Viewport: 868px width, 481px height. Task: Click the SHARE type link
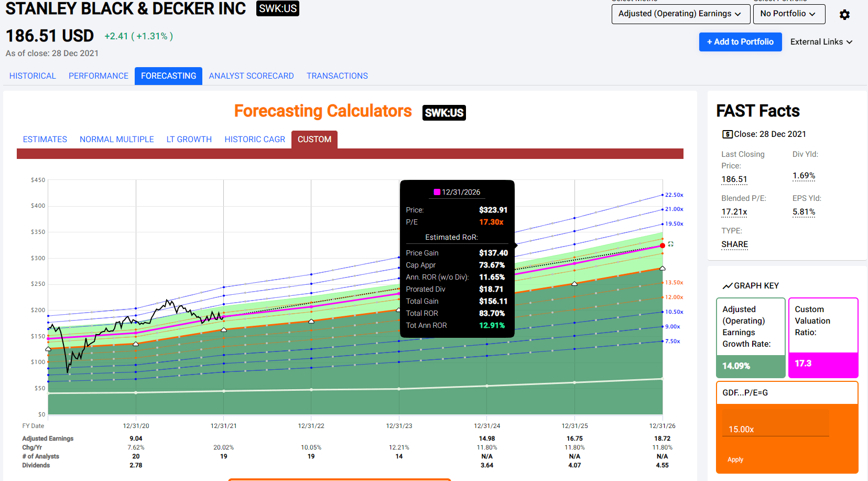click(735, 244)
